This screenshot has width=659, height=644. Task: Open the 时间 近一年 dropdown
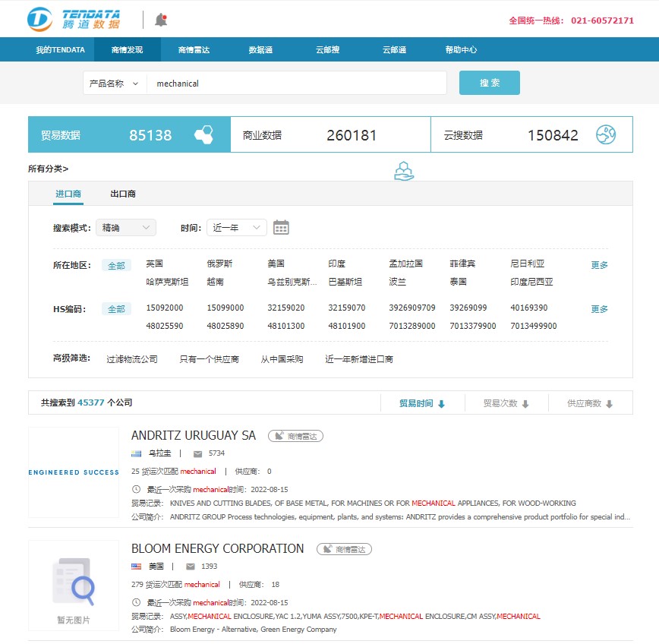click(x=237, y=227)
